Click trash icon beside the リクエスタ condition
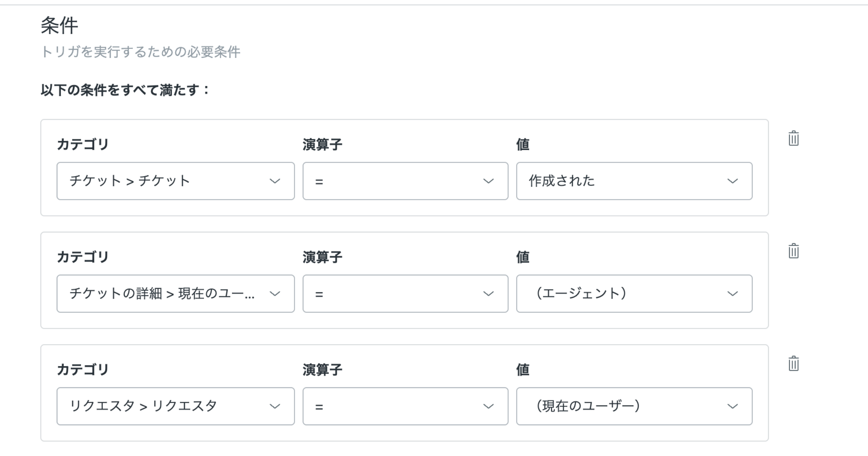Viewport: 868px width, 456px height. [x=793, y=364]
